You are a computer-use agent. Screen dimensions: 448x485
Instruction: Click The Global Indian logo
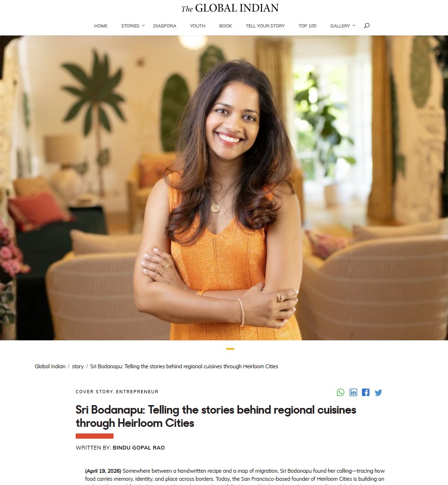pos(230,8)
